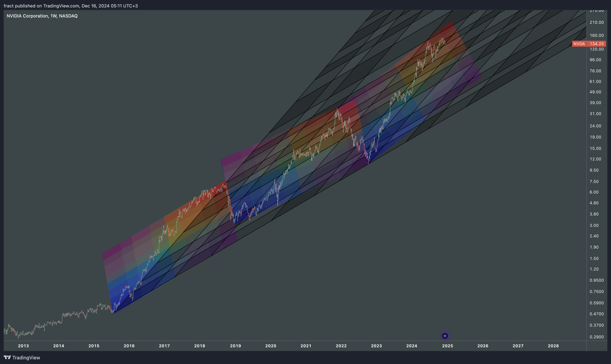The width and height of the screenshot is (611, 364).
Task: Click the 49.00 price scale label
Action: pyautogui.click(x=595, y=92)
